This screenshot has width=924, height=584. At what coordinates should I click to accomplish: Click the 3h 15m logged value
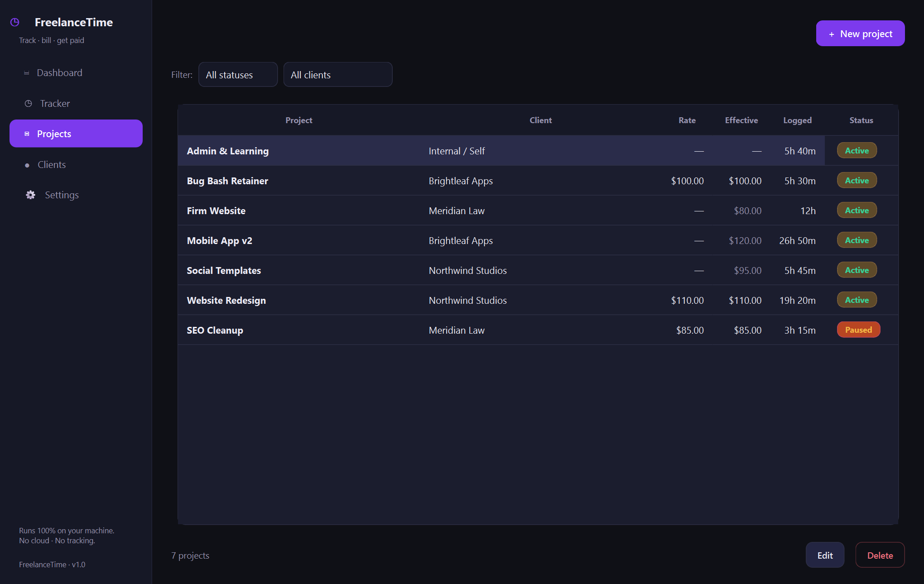[800, 330]
